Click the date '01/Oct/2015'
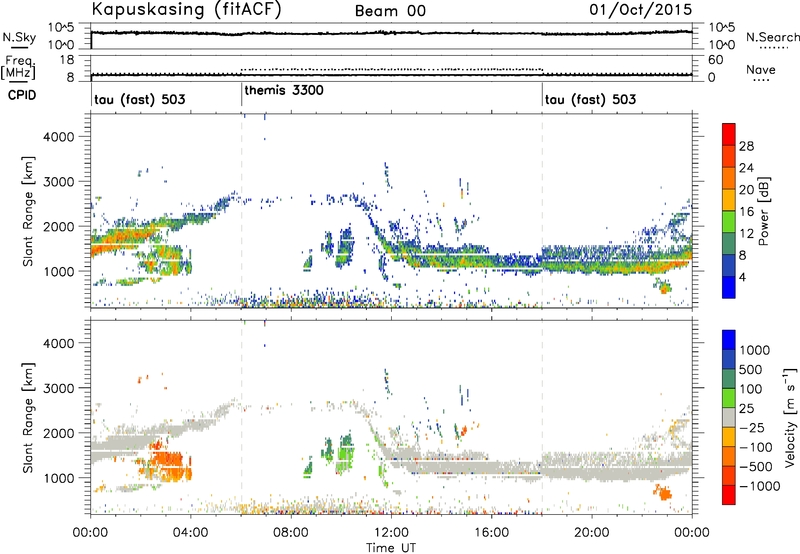 click(x=641, y=9)
